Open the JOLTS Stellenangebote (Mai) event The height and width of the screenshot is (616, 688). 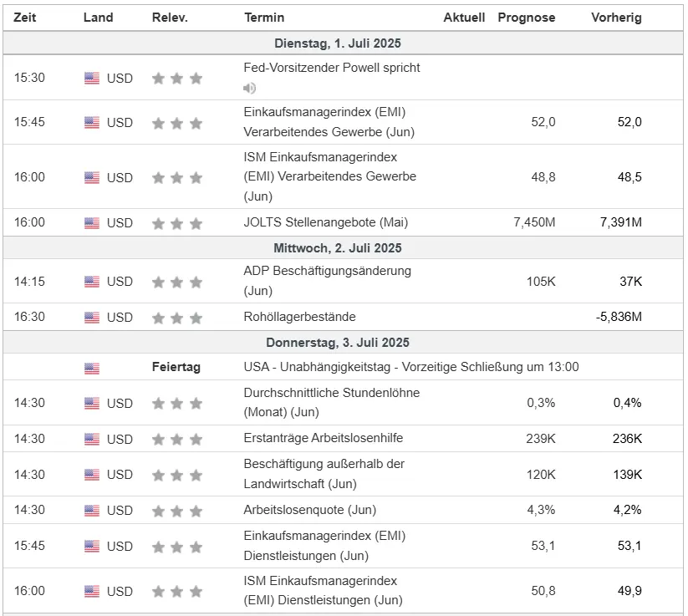coord(325,223)
